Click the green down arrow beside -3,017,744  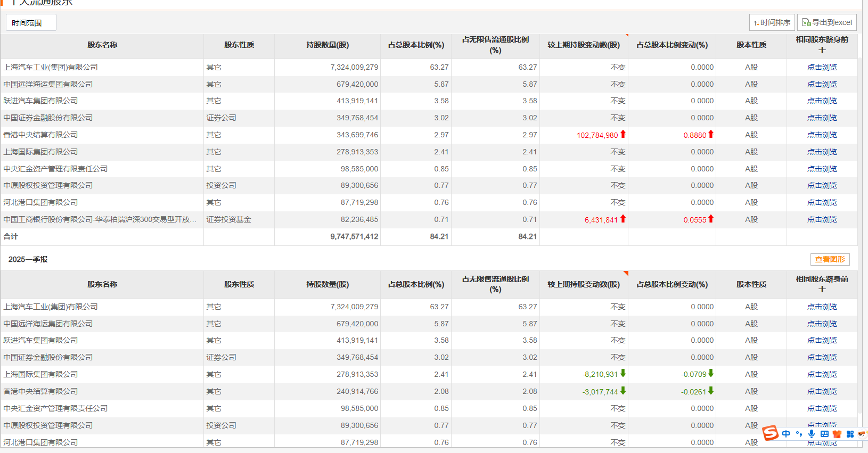point(623,391)
